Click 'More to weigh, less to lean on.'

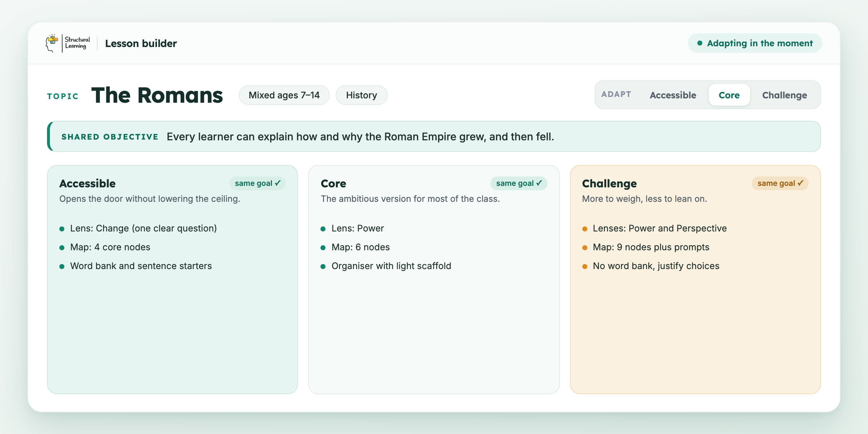644,199
